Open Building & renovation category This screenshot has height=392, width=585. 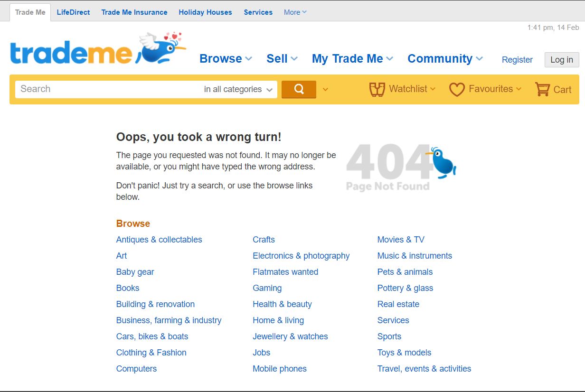pos(156,304)
